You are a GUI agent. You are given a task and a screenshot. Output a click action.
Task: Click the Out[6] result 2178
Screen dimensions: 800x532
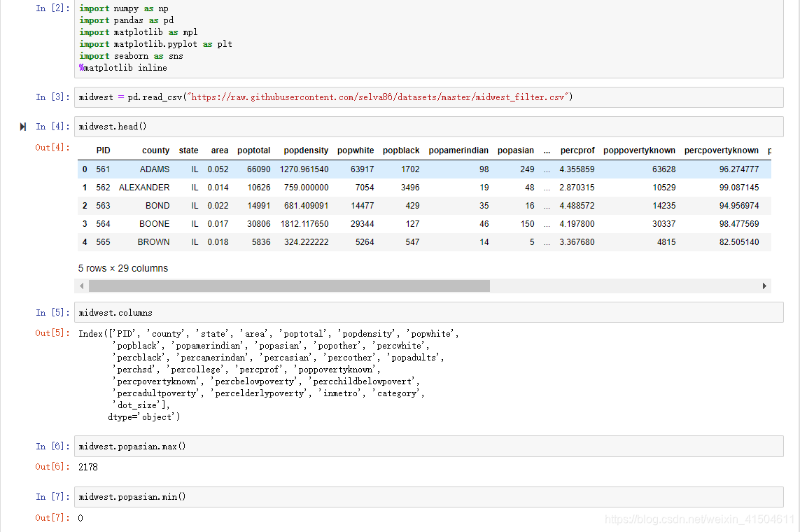[x=87, y=467]
